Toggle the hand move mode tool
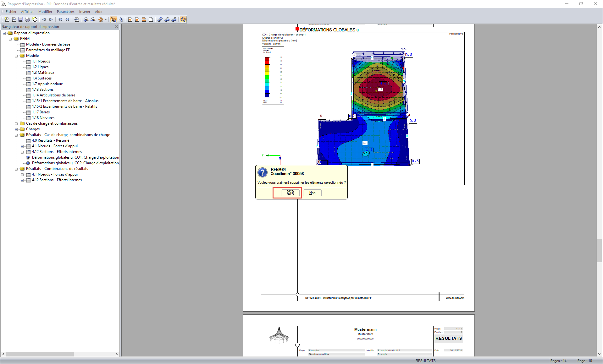The image size is (603, 364). tap(113, 19)
